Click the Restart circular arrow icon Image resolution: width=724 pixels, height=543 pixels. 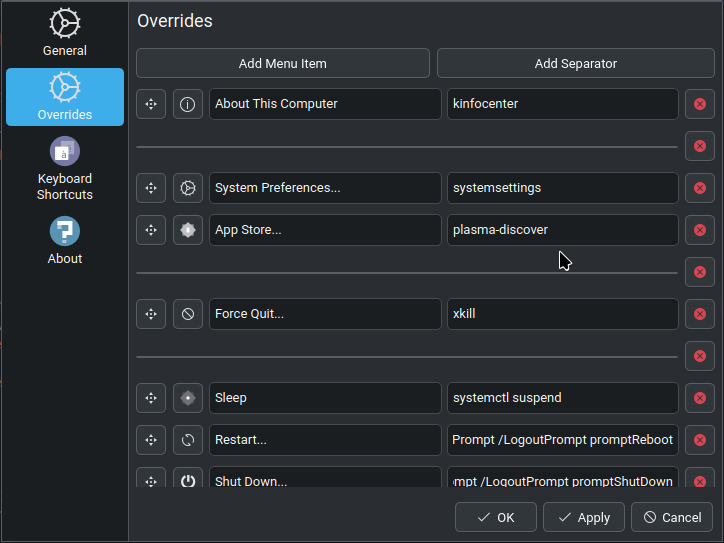click(x=187, y=440)
